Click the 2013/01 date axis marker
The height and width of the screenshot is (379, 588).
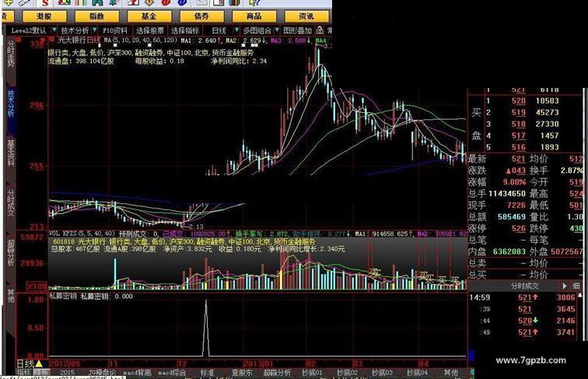tap(258, 363)
